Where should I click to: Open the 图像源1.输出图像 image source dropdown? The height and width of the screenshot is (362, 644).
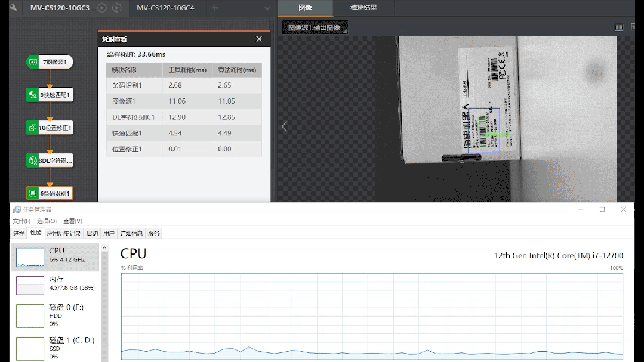[315, 27]
